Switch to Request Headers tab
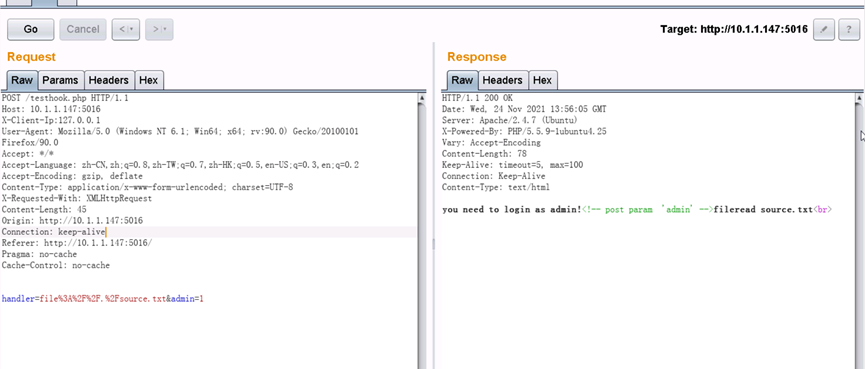Image resolution: width=865 pixels, height=369 pixels. (x=109, y=80)
